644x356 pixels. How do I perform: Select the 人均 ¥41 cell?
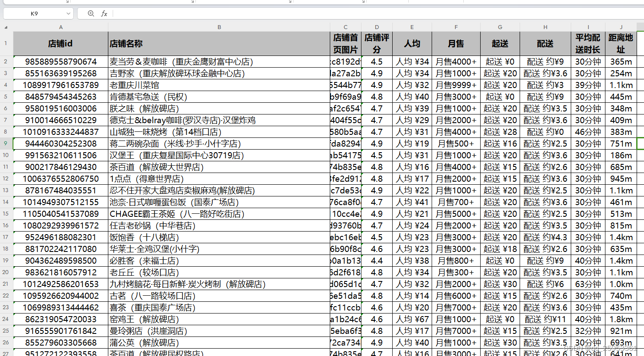[412, 202]
